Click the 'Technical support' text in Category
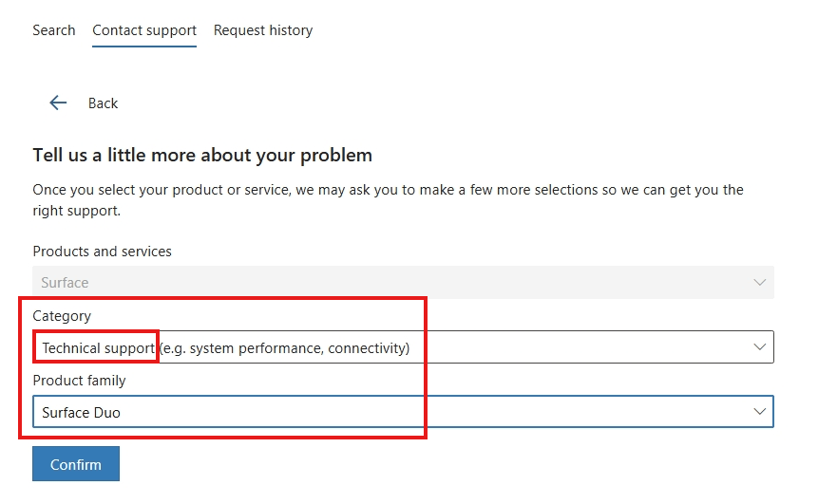The image size is (818, 504). pyautogui.click(x=98, y=347)
